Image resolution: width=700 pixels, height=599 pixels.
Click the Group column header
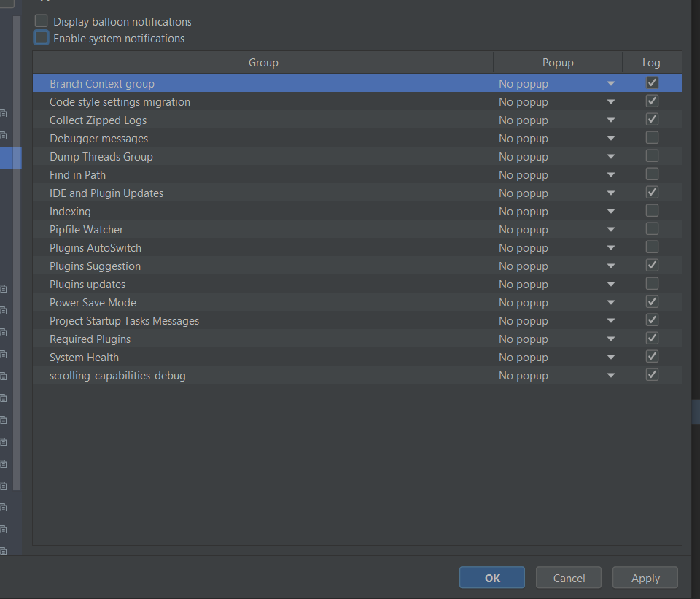(263, 63)
